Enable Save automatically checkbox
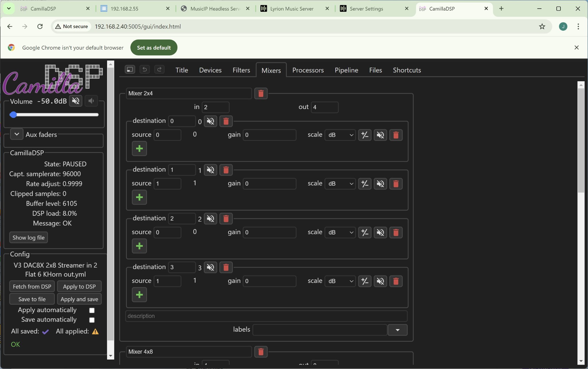The height and width of the screenshot is (369, 588). tap(92, 320)
